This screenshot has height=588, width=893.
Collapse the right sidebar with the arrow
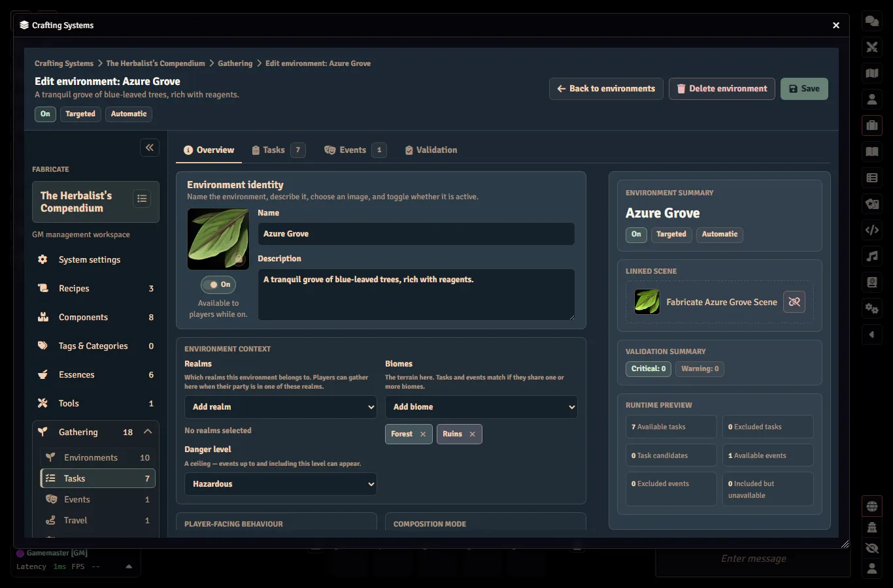tap(872, 335)
